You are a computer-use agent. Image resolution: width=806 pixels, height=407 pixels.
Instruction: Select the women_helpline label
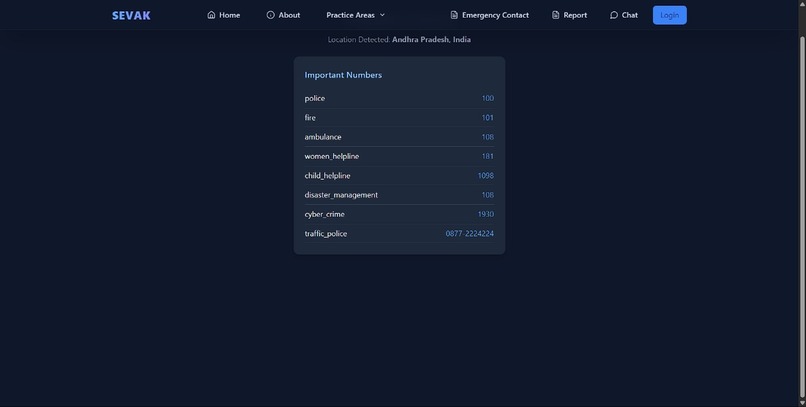[x=332, y=156]
